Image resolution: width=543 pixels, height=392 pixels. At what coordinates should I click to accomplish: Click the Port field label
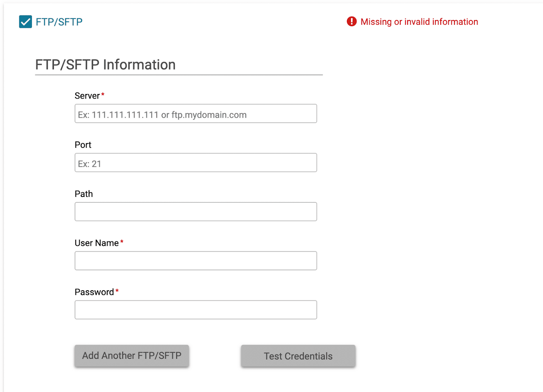click(x=83, y=145)
